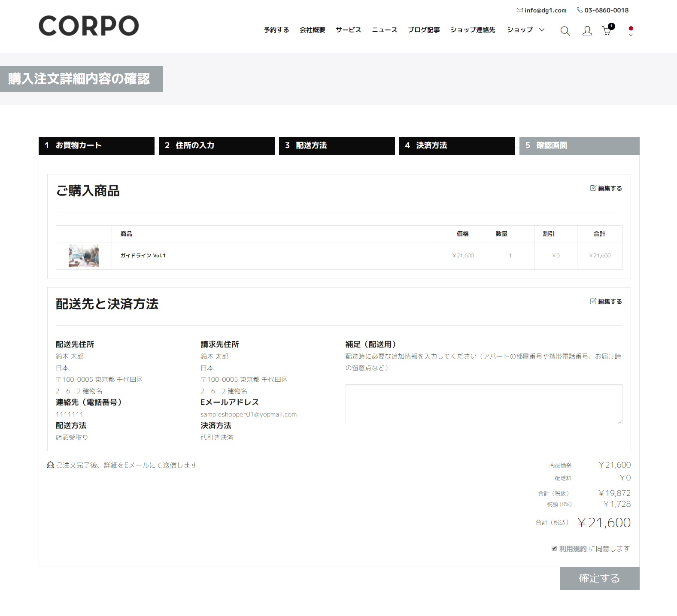Open the ショップ連絡先 menu item
Image resolution: width=677 pixels, height=616 pixels.
473,30
